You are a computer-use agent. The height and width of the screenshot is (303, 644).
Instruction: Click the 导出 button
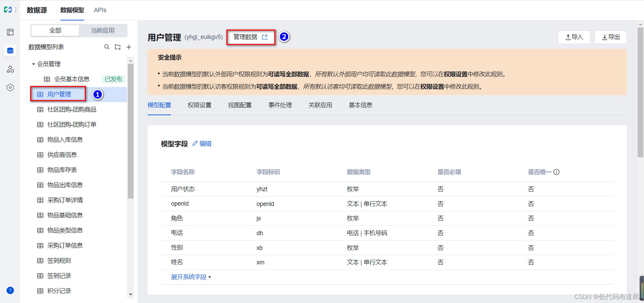pyautogui.click(x=611, y=37)
